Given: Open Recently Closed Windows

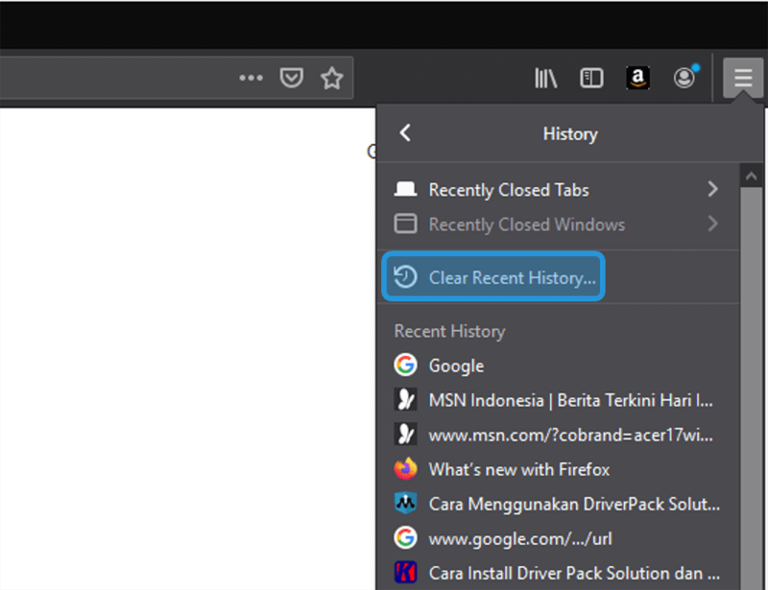Looking at the screenshot, I should [558, 224].
